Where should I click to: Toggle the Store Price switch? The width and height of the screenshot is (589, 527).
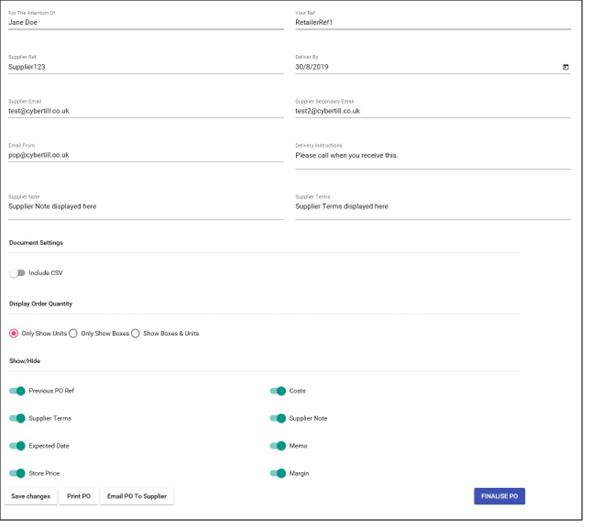click(17, 473)
